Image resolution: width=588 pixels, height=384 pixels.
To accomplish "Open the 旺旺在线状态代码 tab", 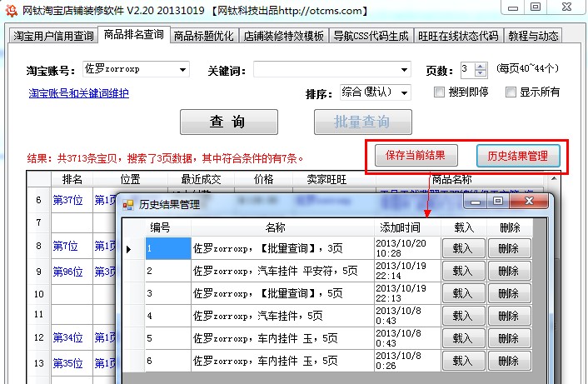I will 458,36.
